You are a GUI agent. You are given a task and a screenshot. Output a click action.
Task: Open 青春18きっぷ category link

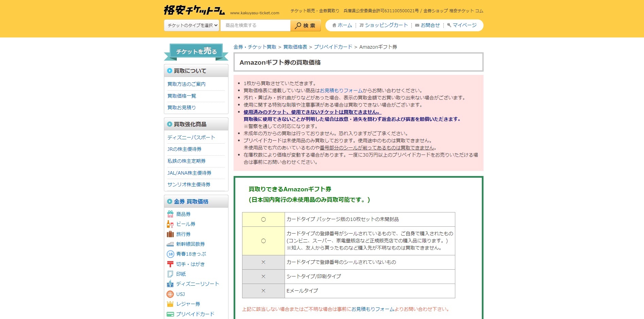coord(191,254)
